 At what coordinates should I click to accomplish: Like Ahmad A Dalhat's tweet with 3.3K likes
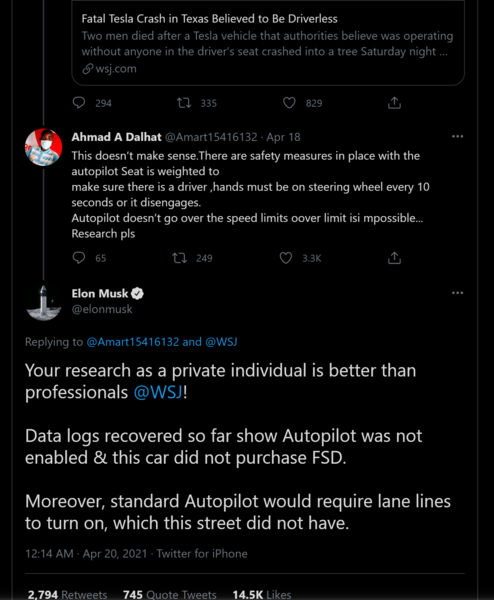[x=285, y=258]
